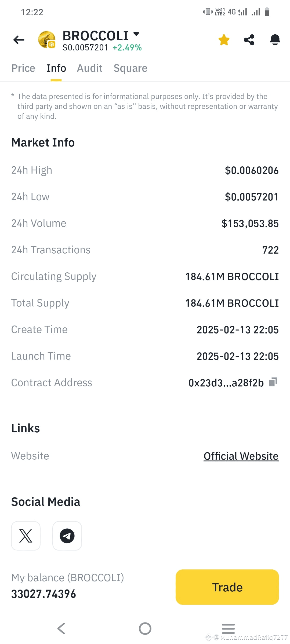Tap the Android back navigation button
This screenshot has width=290, height=644.
click(x=61, y=628)
